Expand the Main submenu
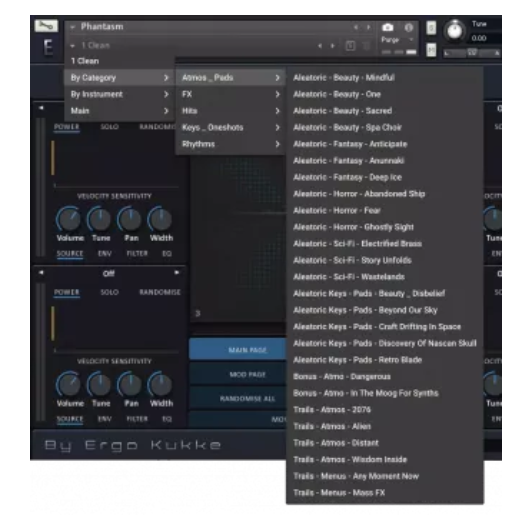Image resolution: width=530 pixels, height=516 pixels. pyautogui.click(x=119, y=111)
